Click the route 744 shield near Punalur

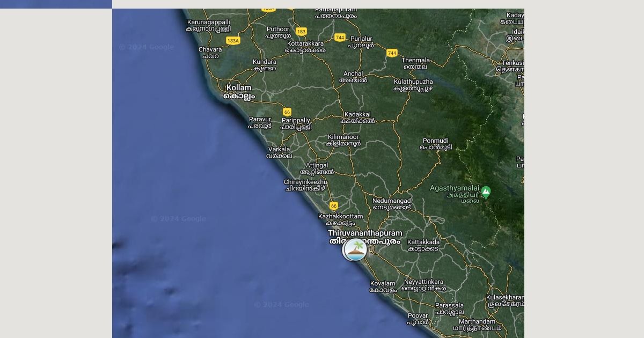[x=340, y=38]
